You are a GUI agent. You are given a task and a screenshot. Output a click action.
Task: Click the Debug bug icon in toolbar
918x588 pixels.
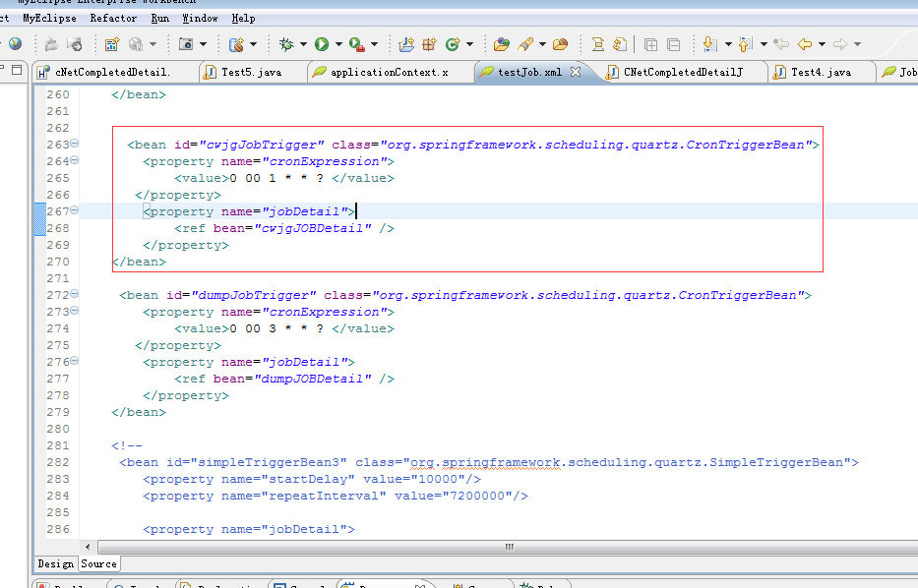point(286,44)
